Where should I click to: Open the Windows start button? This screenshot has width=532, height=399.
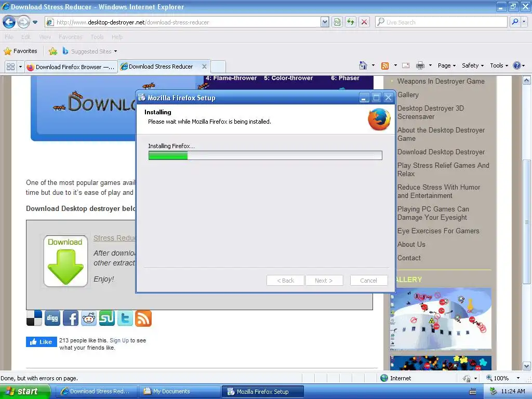[25, 391]
